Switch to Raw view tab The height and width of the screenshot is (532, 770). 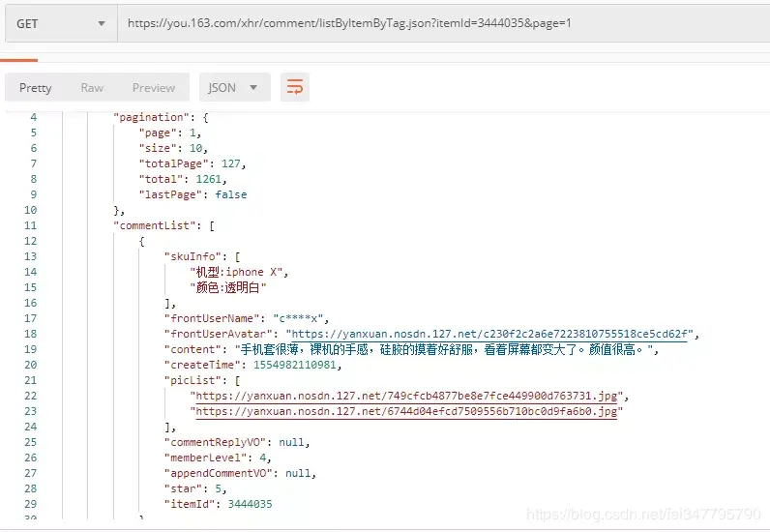pyautogui.click(x=92, y=88)
